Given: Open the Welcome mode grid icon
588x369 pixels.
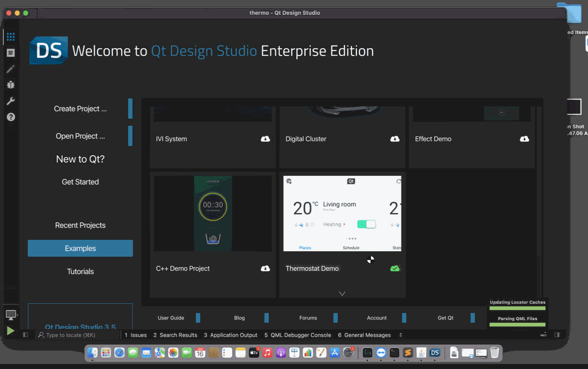Looking at the screenshot, I should 11,37.
